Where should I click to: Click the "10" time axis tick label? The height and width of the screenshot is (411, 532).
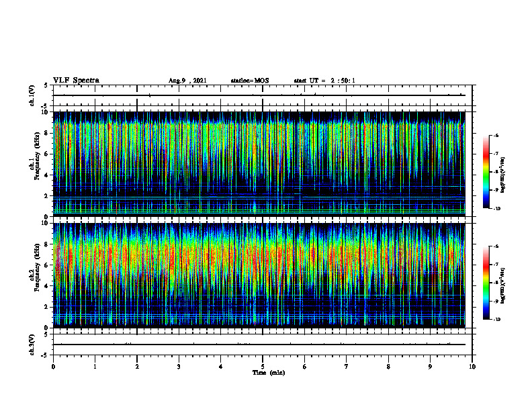pos(472,367)
